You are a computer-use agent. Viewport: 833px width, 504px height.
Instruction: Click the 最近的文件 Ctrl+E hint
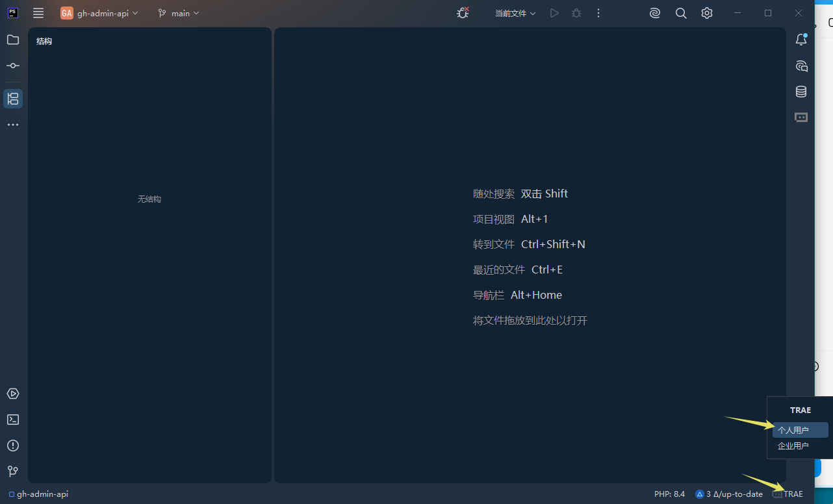[518, 270]
